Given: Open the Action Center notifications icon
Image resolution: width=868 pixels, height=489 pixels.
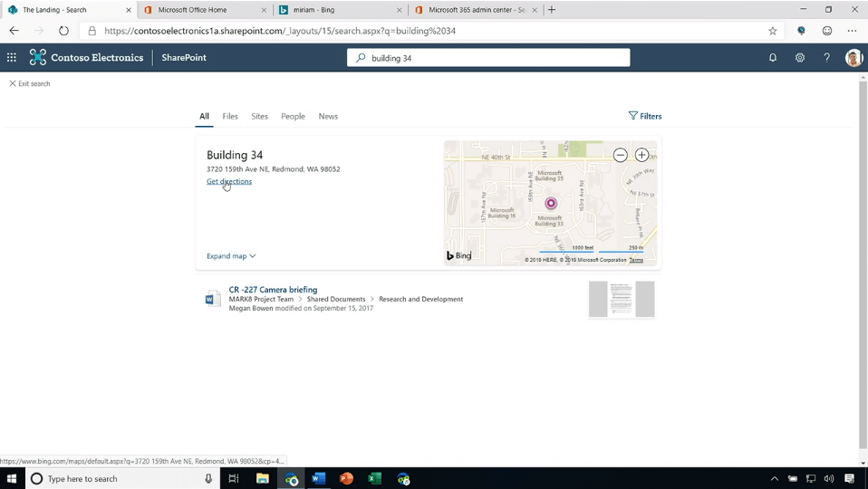Looking at the screenshot, I should pos(850,478).
